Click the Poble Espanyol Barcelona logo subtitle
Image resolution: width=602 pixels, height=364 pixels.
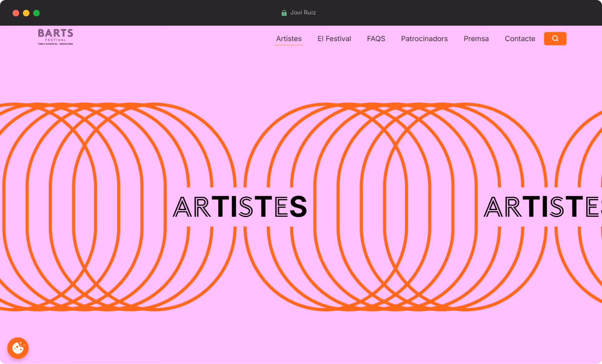coord(55,44)
